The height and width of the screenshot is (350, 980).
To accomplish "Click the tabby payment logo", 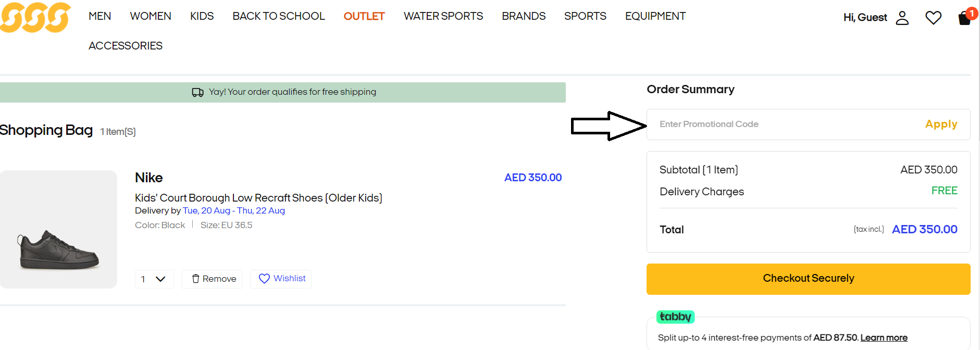I will pos(675,316).
